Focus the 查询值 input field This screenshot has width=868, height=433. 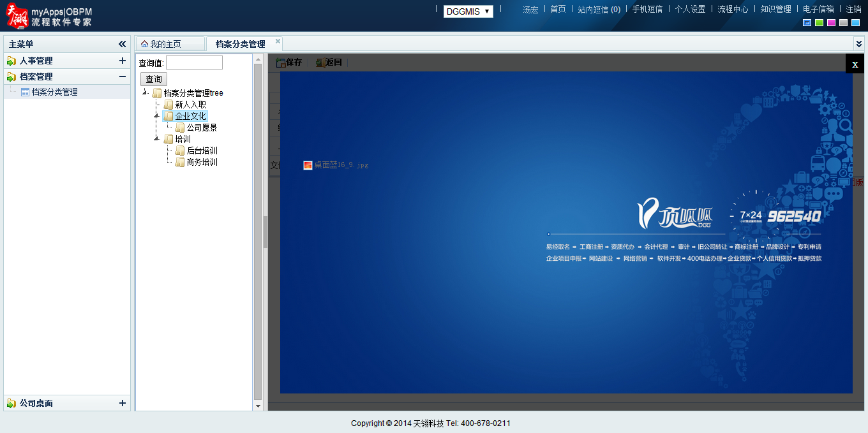194,62
